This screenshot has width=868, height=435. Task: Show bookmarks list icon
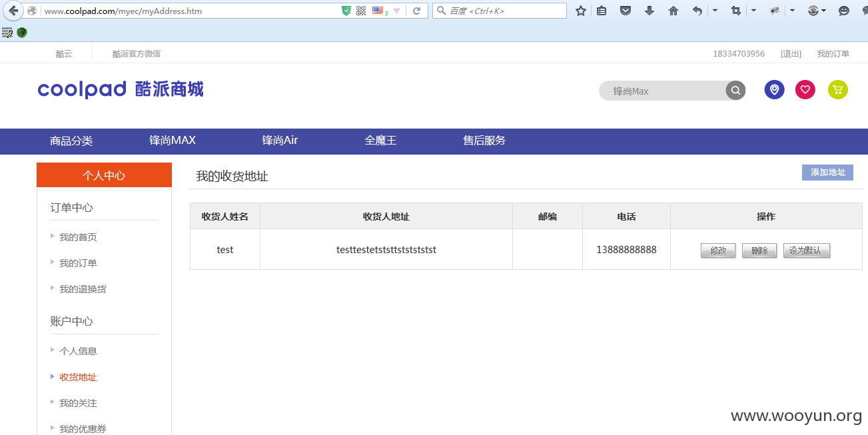[602, 11]
